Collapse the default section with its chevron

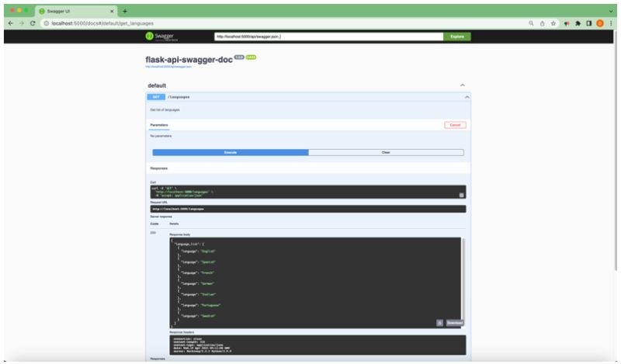click(462, 85)
